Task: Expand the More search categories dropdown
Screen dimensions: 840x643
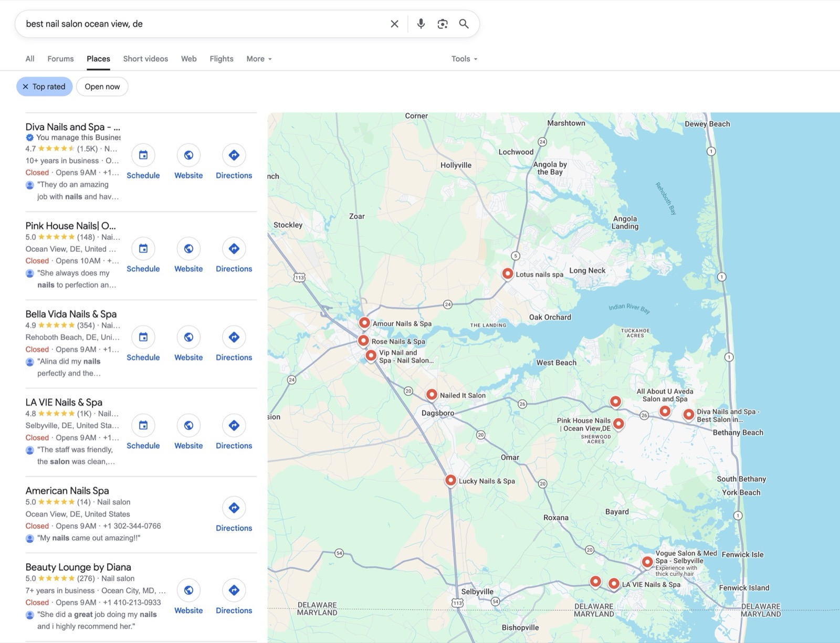Action: [x=259, y=59]
